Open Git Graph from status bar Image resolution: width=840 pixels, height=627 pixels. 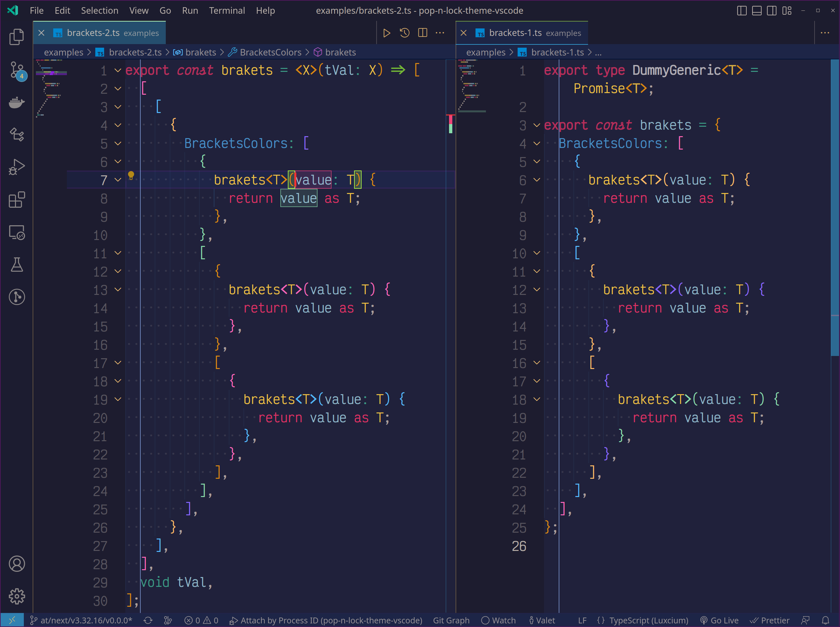(451, 620)
